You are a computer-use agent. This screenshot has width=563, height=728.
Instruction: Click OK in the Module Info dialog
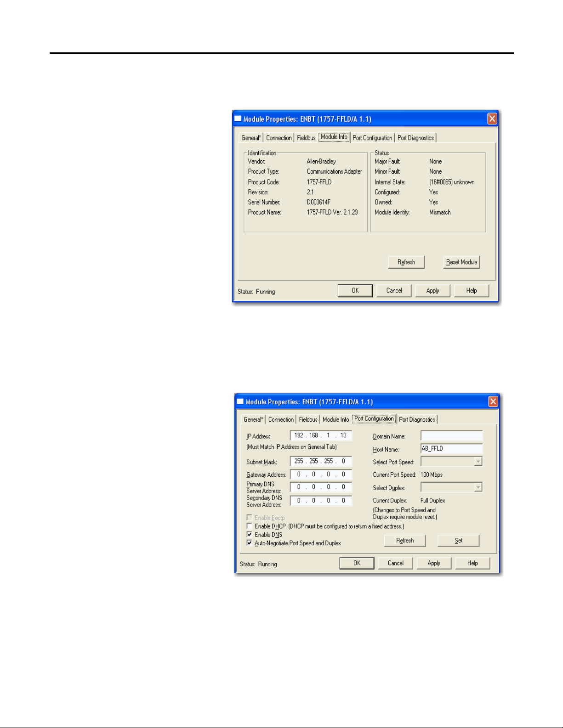pyautogui.click(x=355, y=291)
